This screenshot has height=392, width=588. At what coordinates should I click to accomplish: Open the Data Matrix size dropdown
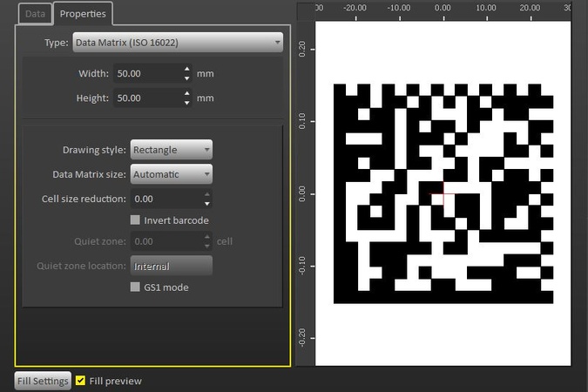[x=171, y=174]
